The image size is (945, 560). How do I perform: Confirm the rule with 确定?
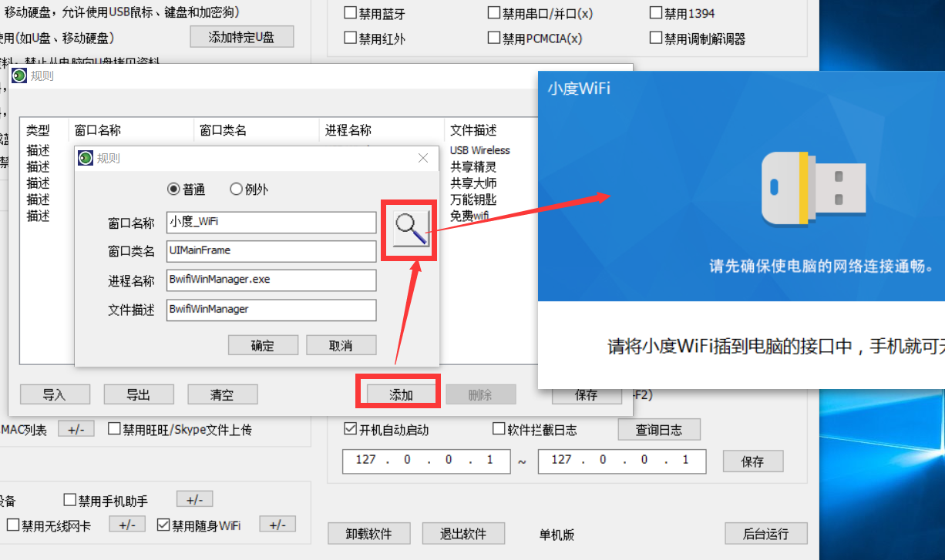pyautogui.click(x=263, y=345)
